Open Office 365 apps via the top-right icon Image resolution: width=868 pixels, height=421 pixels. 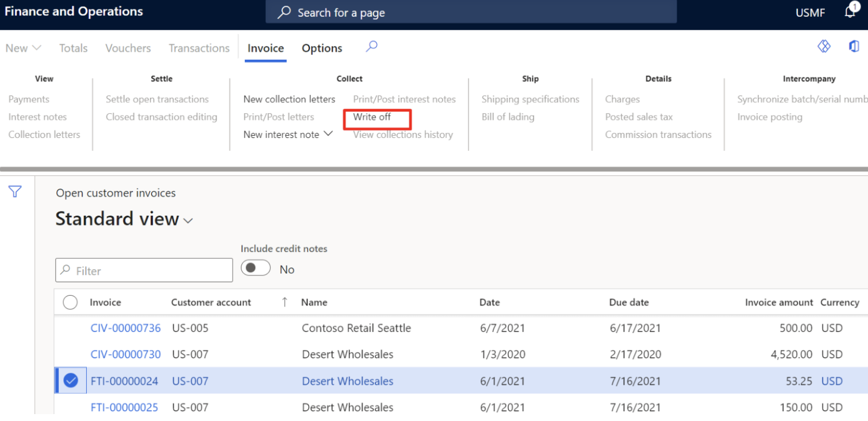[x=855, y=47]
